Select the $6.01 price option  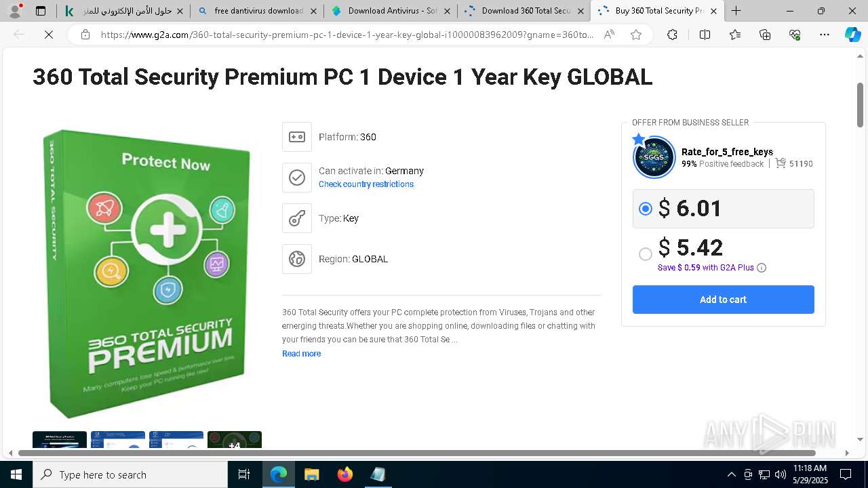tap(646, 209)
